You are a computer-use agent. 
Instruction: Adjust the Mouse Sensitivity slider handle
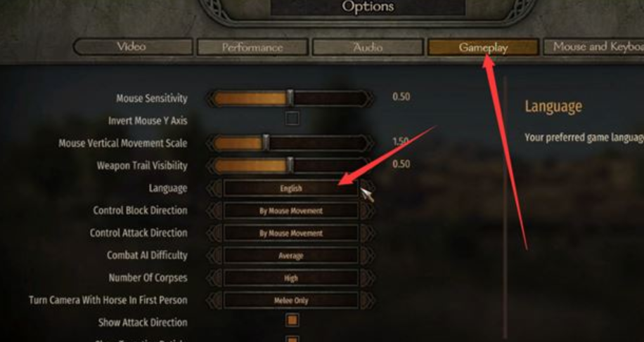[x=290, y=98]
